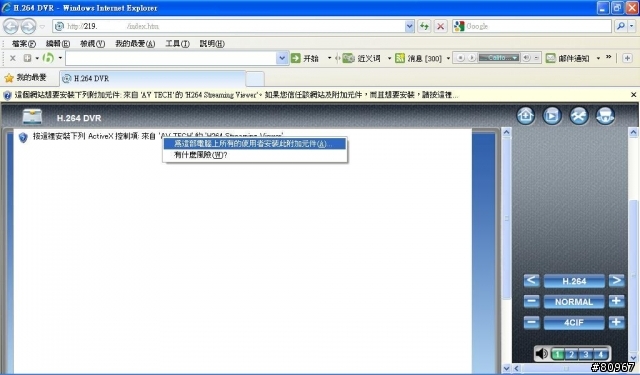Click the green toolbar logo icon
Viewport: 640px width, 375px height.
point(48,58)
